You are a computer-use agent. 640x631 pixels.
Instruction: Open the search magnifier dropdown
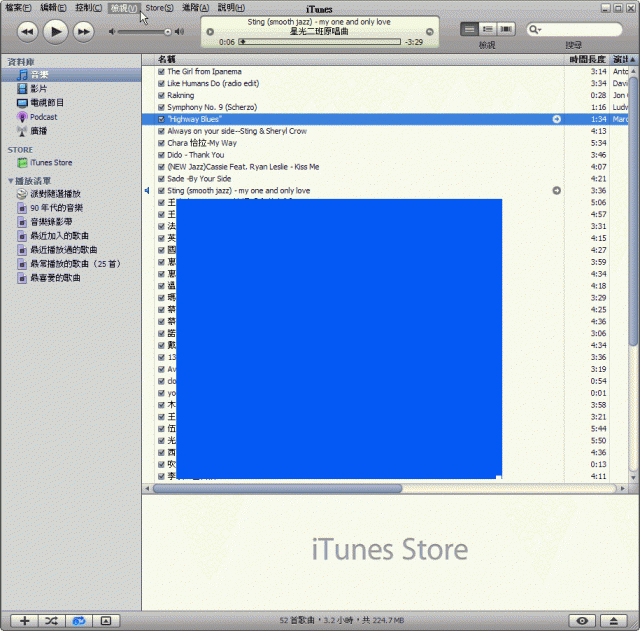tap(535, 29)
